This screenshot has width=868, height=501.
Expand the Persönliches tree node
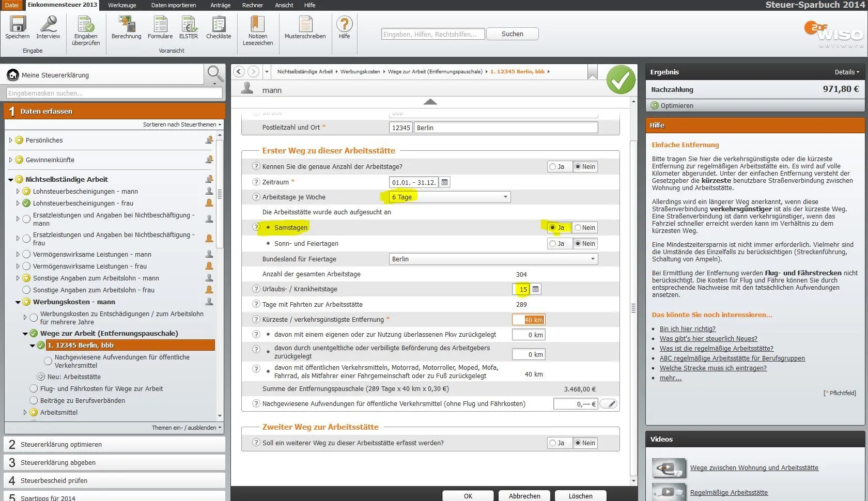(x=11, y=140)
